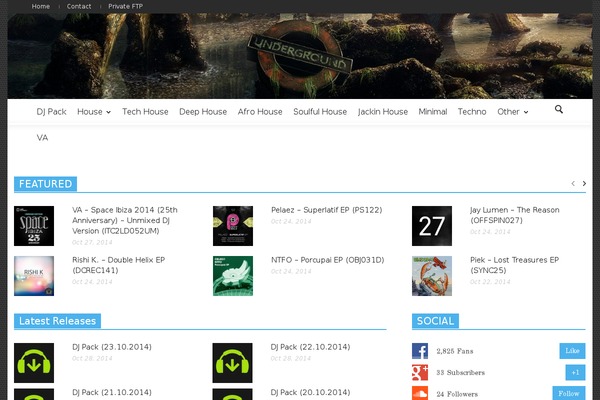Select Deep House in navigation
This screenshot has height=400, width=600.
click(203, 112)
